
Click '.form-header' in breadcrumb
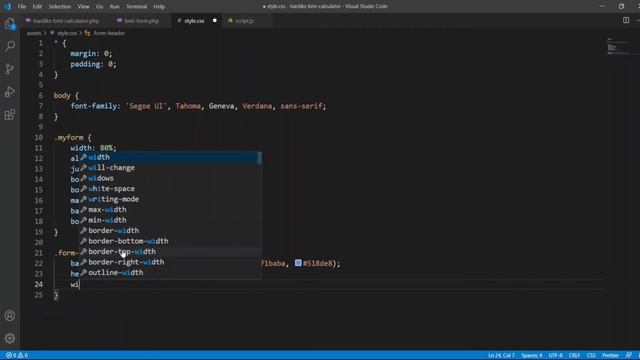coord(109,33)
